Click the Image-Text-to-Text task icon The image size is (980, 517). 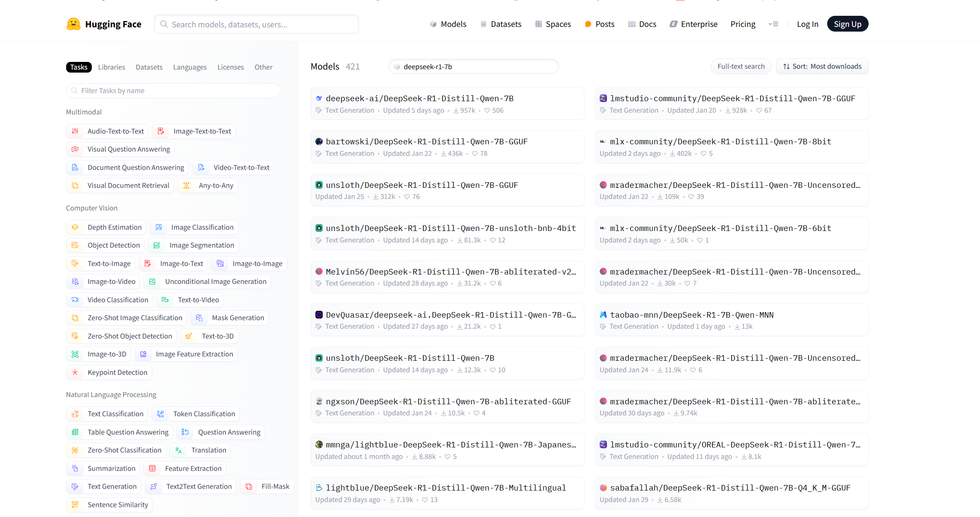click(161, 131)
